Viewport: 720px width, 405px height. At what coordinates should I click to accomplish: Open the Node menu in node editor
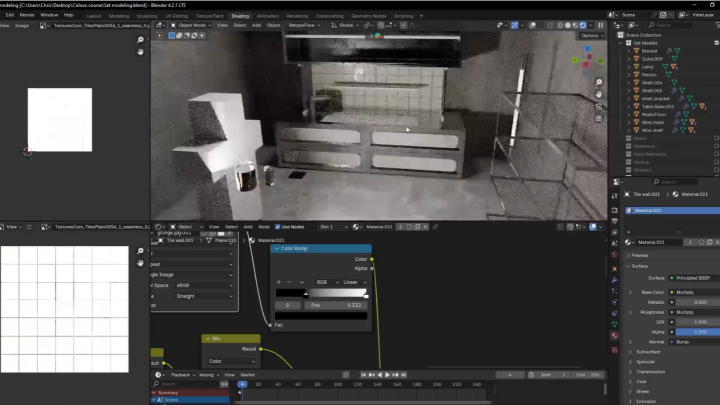click(x=264, y=227)
